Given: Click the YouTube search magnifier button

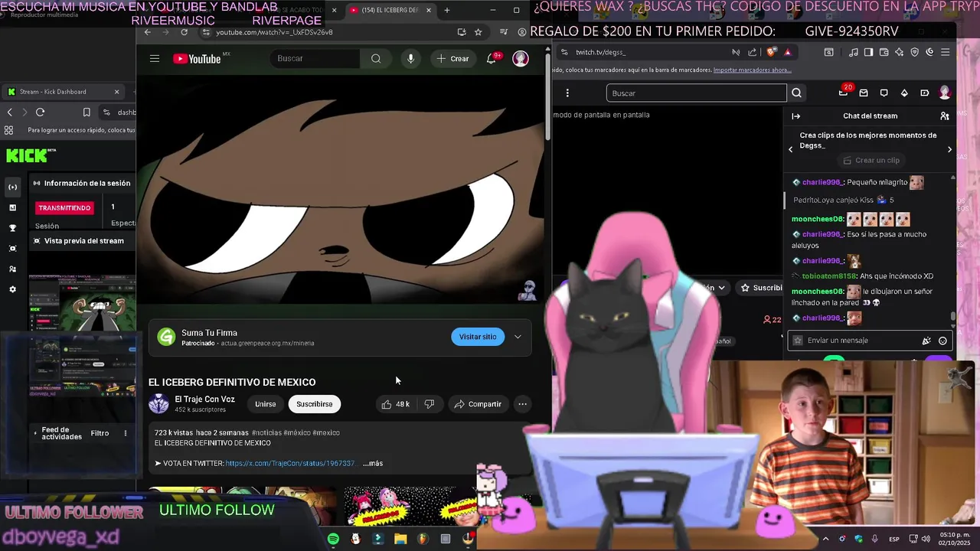Looking at the screenshot, I should tap(376, 58).
